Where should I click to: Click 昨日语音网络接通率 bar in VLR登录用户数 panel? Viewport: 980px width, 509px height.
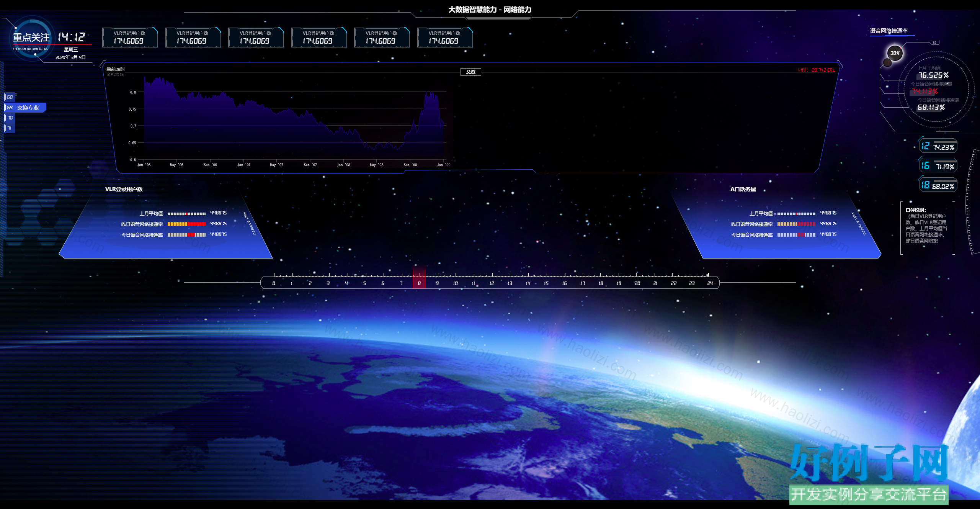[x=186, y=224]
